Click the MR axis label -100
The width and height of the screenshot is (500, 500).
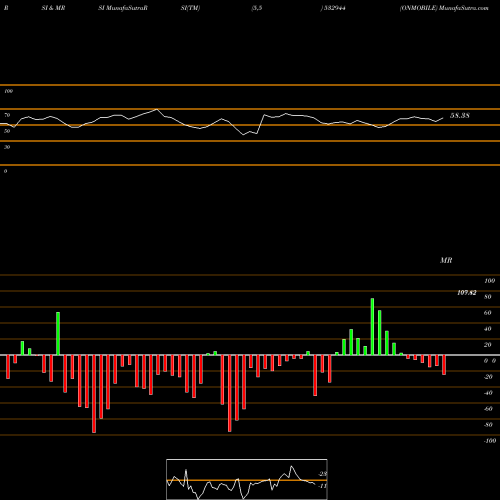489,441
